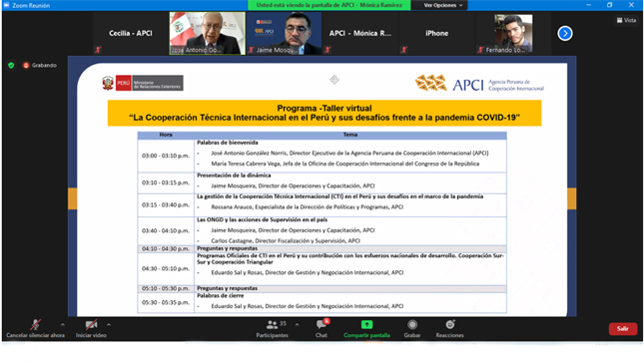644x362 pixels.
Task: Open the Vista layout menu
Action: pos(626,20)
